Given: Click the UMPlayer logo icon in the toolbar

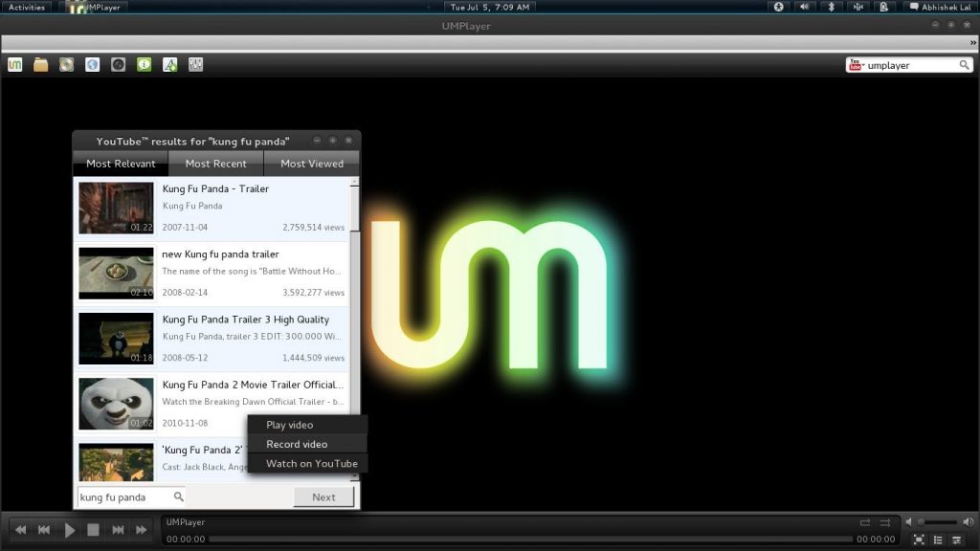Looking at the screenshot, I should (14, 63).
